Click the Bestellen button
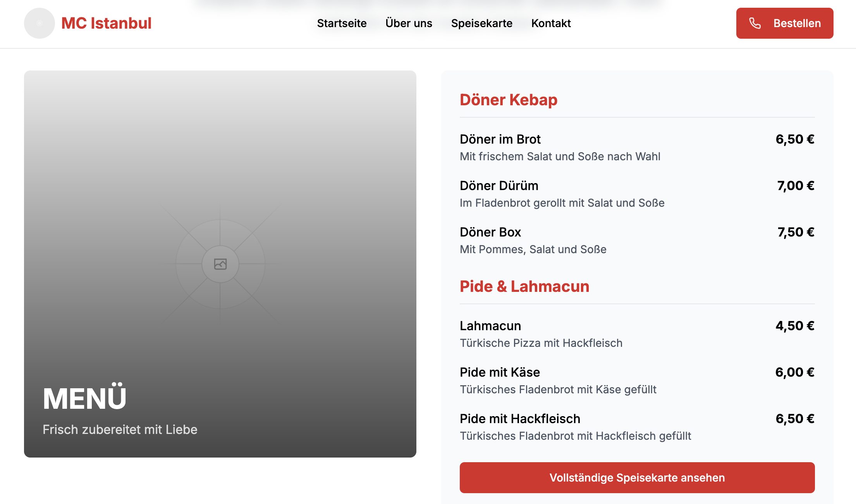Screen dimensions: 856x504 click(x=785, y=23)
